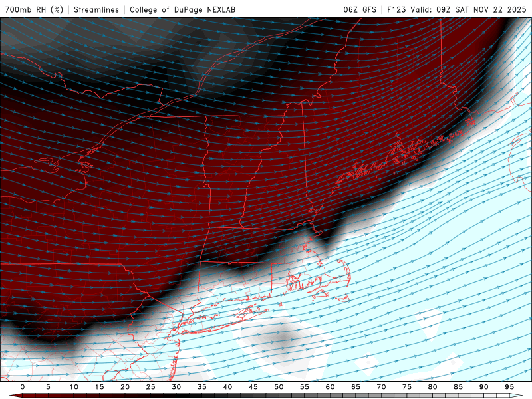Screen dimensions: 532x399
Task: Click the 55 value on the RH scale
Action: pyautogui.click(x=305, y=387)
